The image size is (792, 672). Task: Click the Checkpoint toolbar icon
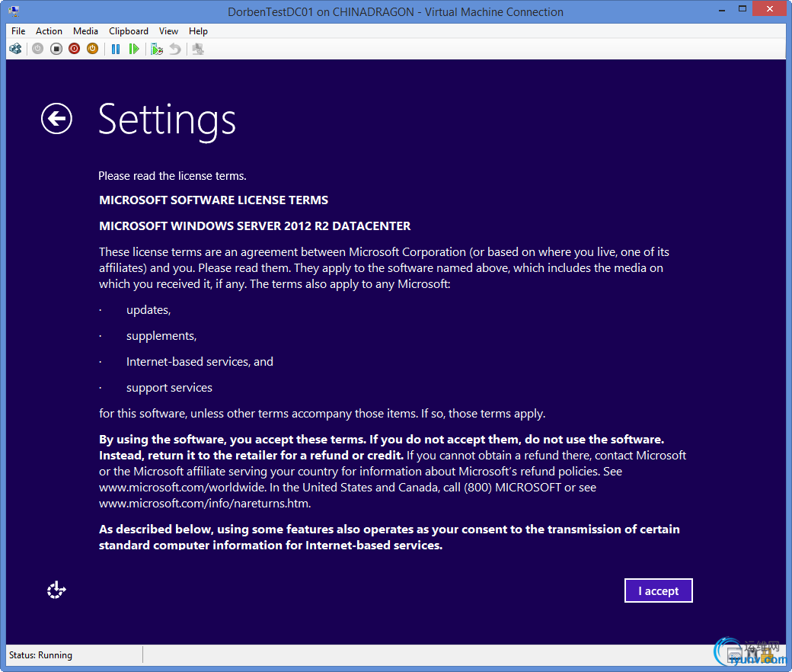[157, 49]
